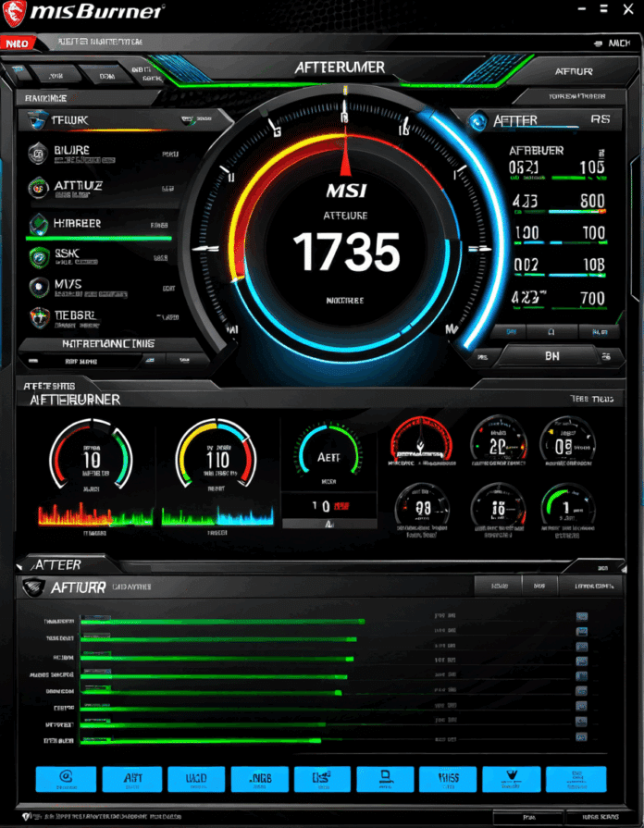644x828 pixels.
Task: Click the large 1735 center readout
Action: (347, 253)
